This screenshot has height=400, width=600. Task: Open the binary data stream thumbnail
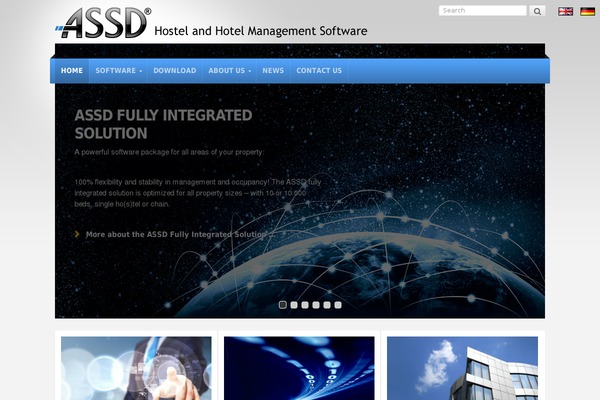pyautogui.click(x=299, y=368)
